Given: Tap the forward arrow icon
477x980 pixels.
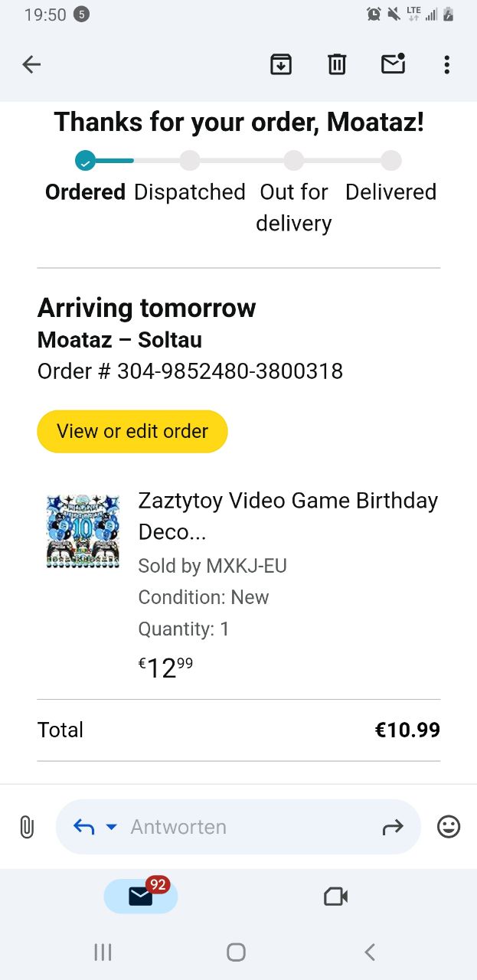Looking at the screenshot, I should [x=392, y=827].
